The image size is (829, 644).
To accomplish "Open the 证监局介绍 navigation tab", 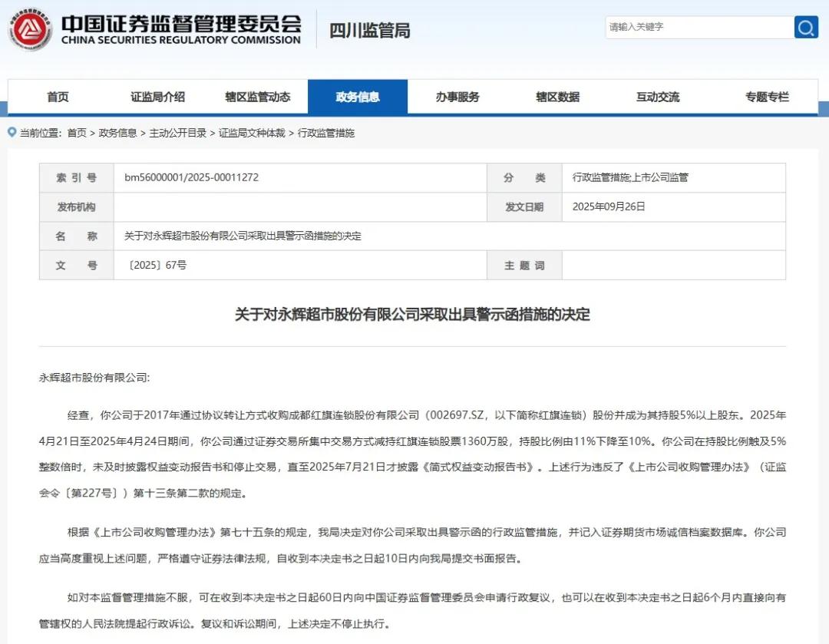I will tap(157, 97).
